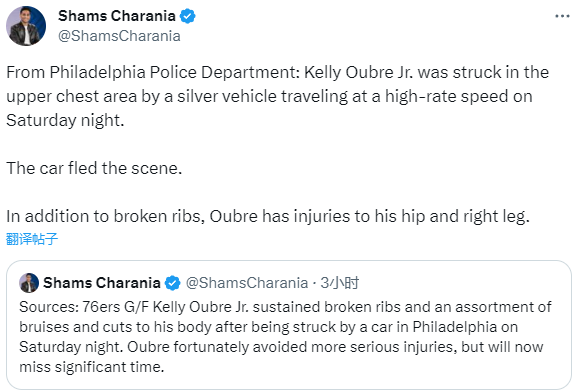
Task: Click the line 'The car fled the scene.'
Action: click(x=94, y=168)
